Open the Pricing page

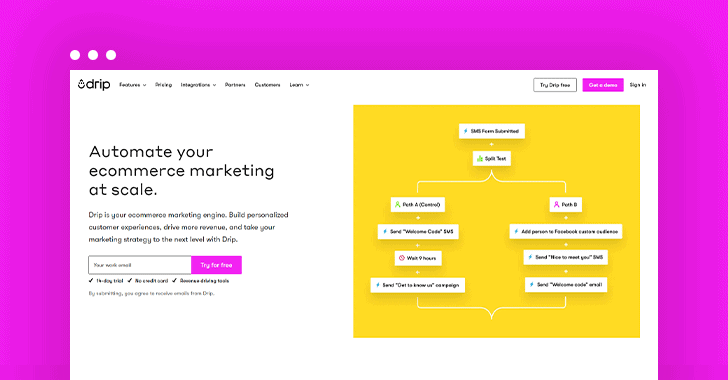[163, 85]
